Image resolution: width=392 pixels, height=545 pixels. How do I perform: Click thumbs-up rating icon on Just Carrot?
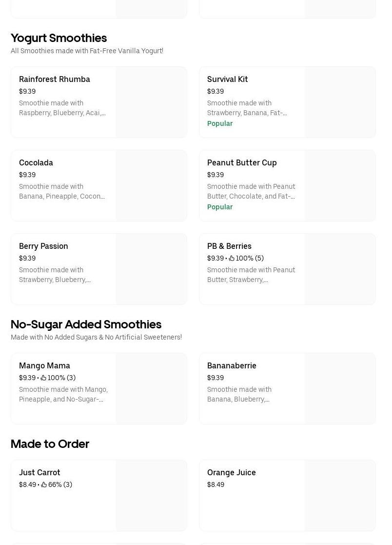[x=44, y=484]
